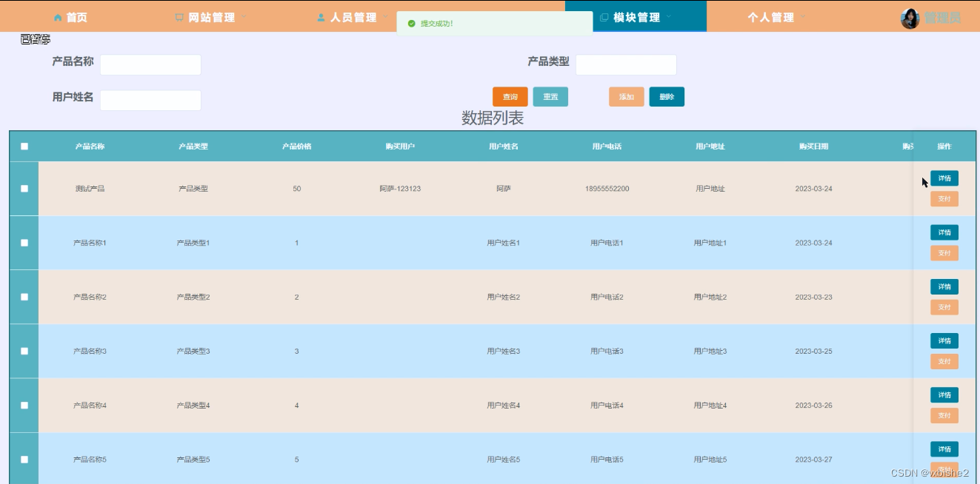Open 详情 for the 产品名称3 row
980x484 pixels.
coord(944,340)
